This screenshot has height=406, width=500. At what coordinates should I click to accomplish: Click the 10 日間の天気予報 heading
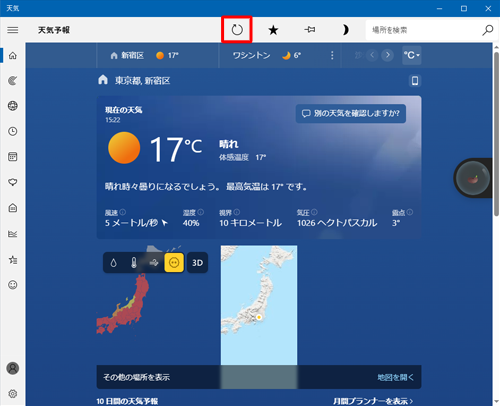pos(127,401)
